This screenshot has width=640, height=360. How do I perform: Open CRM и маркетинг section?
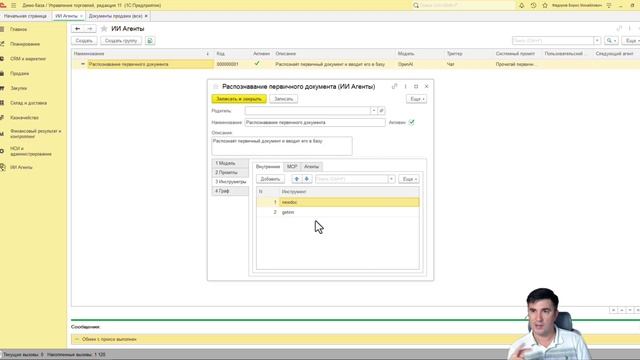[28, 59]
